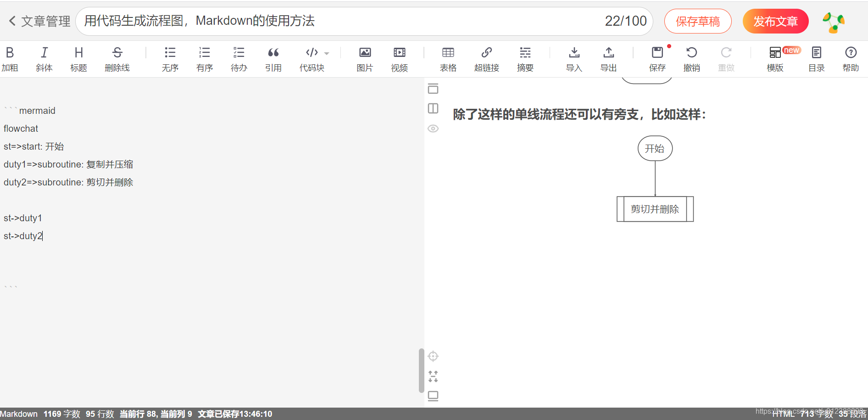Insert a video (视频)
This screenshot has height=420, width=868.
400,59
